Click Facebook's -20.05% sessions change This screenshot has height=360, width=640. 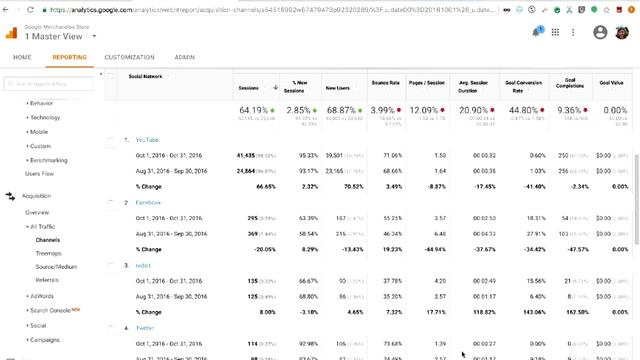point(264,249)
